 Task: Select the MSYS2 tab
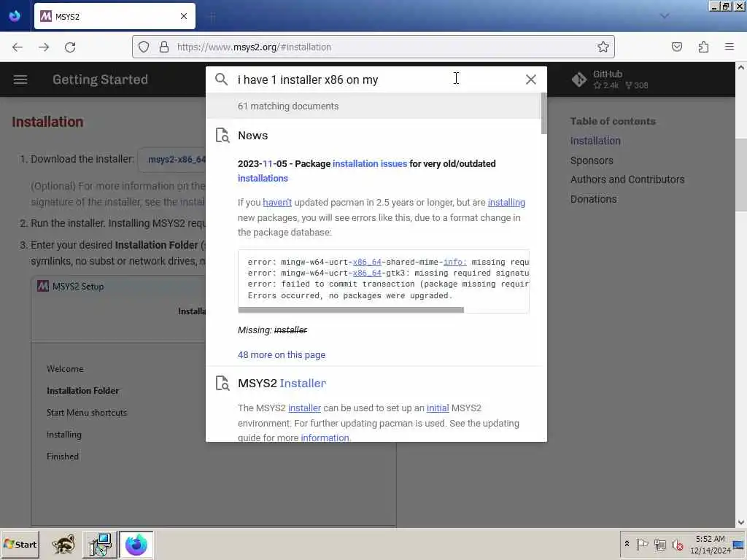pos(115,16)
